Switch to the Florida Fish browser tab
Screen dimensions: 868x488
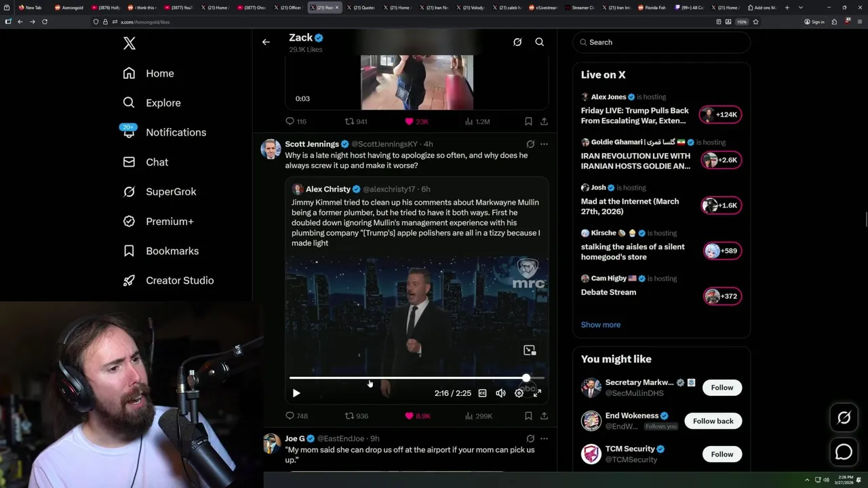pos(652,7)
